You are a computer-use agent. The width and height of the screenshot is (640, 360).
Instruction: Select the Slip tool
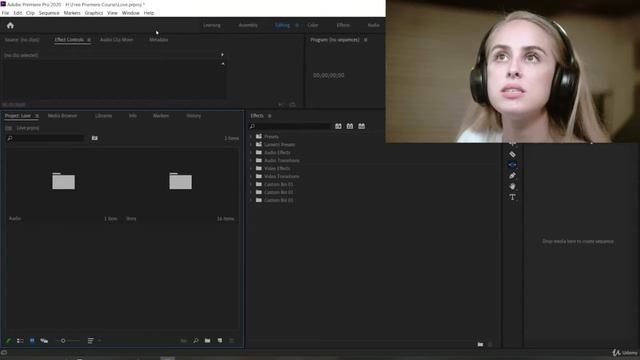coord(512,165)
